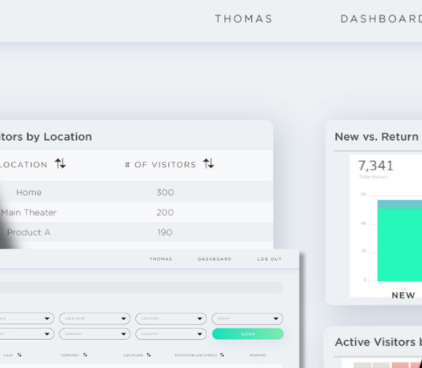Select the Product A location row
The image size is (422, 368).
pos(136,232)
